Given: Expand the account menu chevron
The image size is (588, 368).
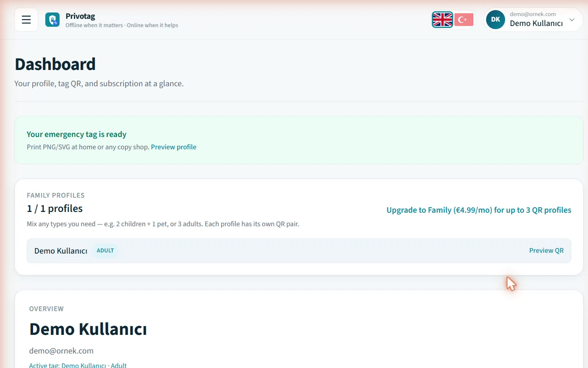Looking at the screenshot, I should (572, 20).
